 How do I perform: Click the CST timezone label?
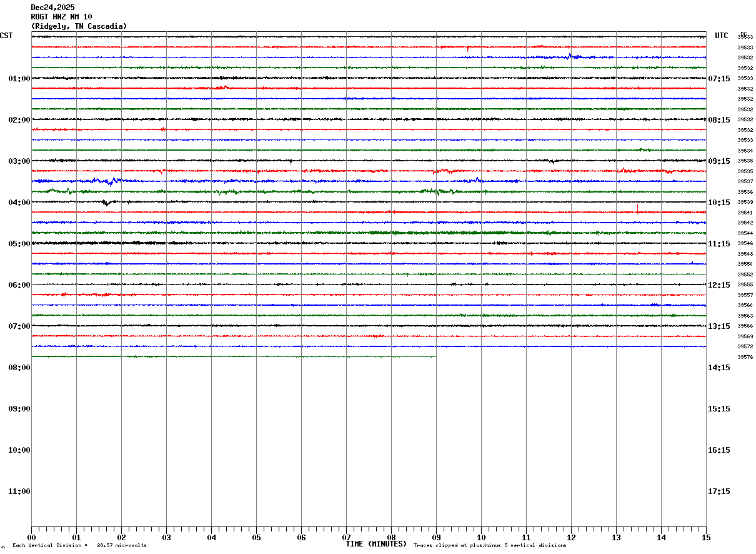point(6,36)
